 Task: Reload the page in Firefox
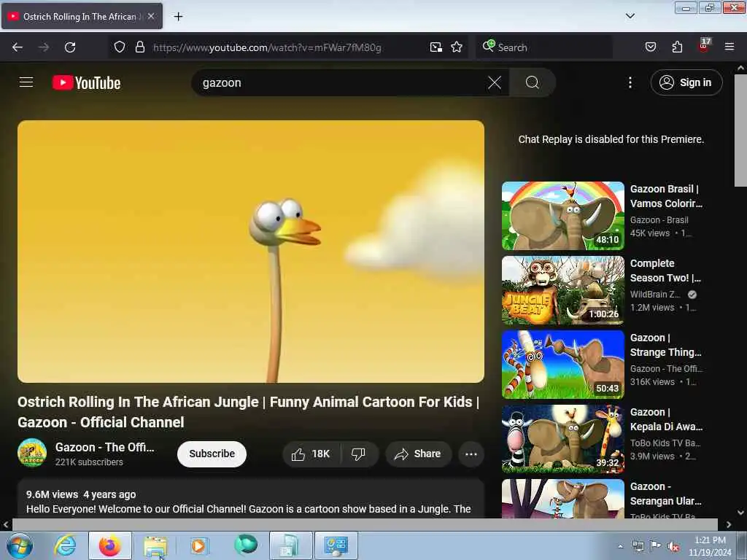pos(70,47)
